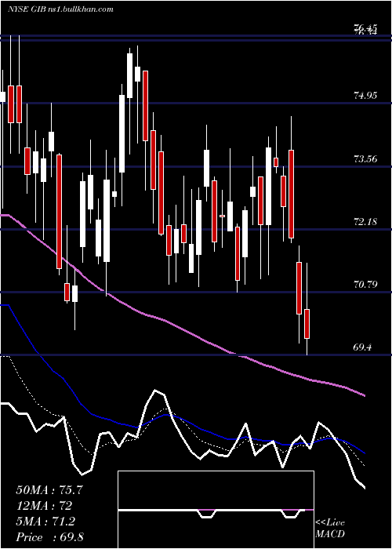Screen dimensions: 392x549
Task: Click the 50MA : 75.7 readout
Action: pos(49,490)
